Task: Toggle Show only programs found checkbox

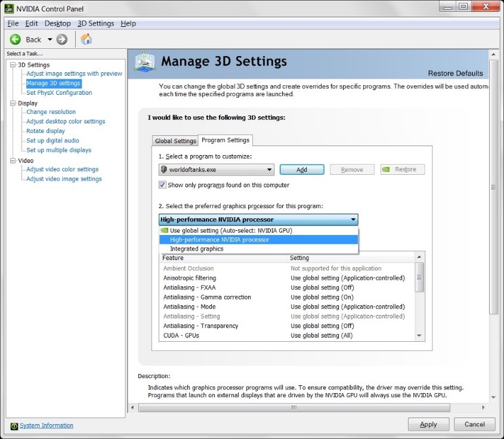Action: click(x=162, y=185)
